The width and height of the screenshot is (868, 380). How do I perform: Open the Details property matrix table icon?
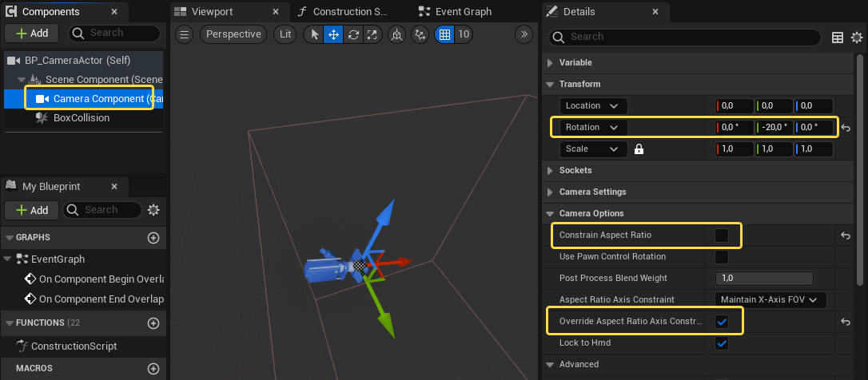[838, 37]
